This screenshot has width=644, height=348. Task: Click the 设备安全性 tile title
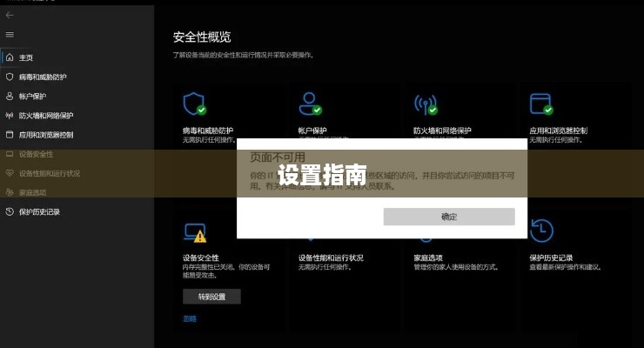coord(201,258)
